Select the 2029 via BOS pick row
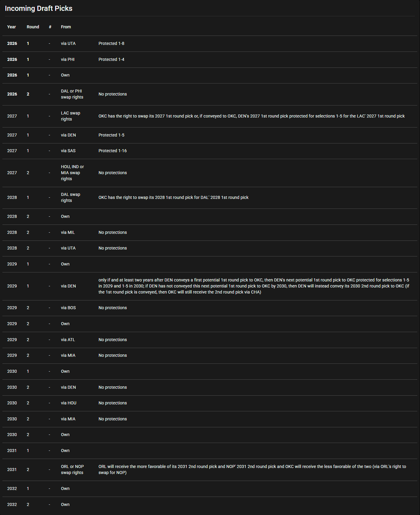The image size is (420, 515). point(210,308)
